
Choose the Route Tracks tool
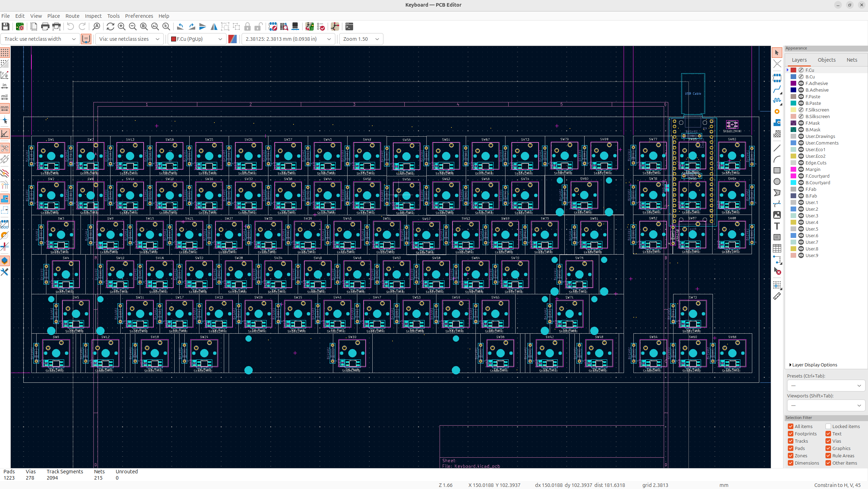click(x=777, y=89)
